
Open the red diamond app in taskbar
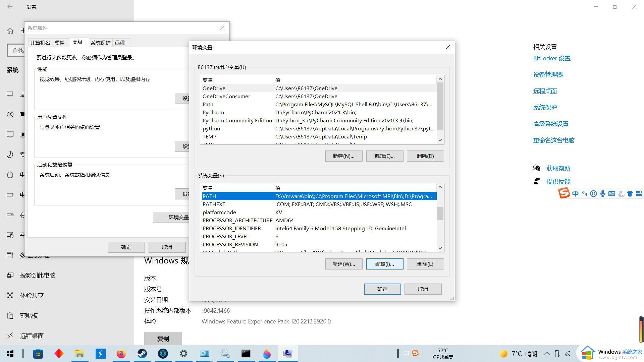click(59, 354)
